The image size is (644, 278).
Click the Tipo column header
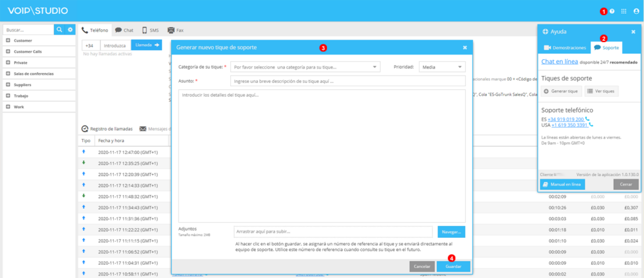pyautogui.click(x=86, y=140)
